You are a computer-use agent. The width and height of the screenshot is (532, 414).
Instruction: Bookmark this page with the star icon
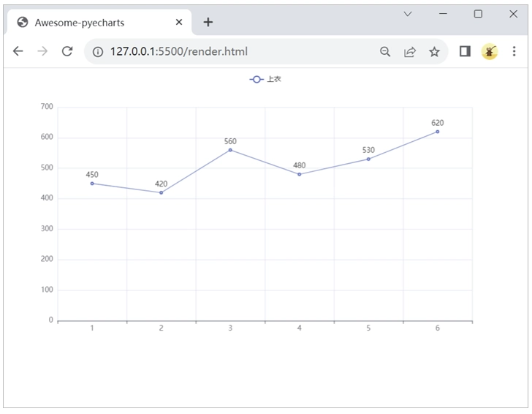434,51
